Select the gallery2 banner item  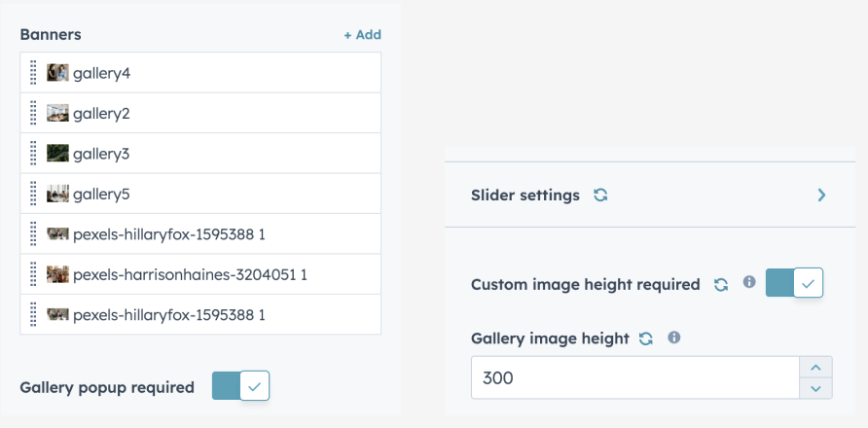click(x=101, y=114)
